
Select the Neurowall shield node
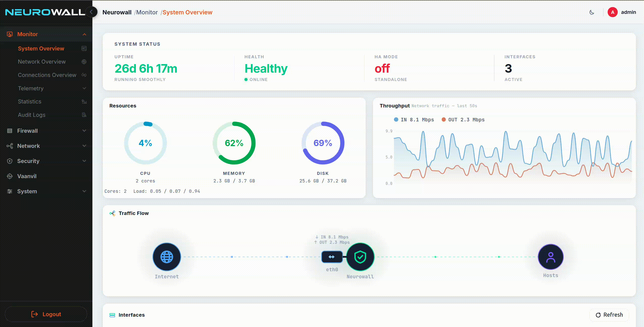360,257
